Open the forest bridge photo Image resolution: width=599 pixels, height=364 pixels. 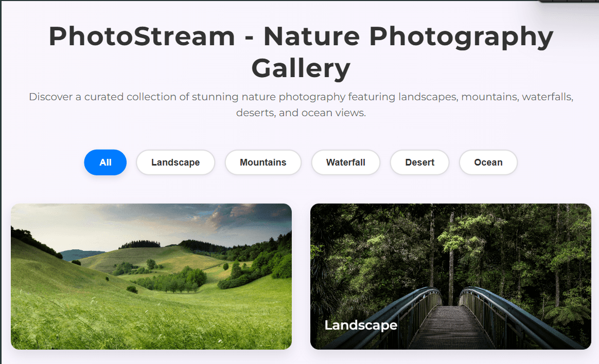[451, 276]
